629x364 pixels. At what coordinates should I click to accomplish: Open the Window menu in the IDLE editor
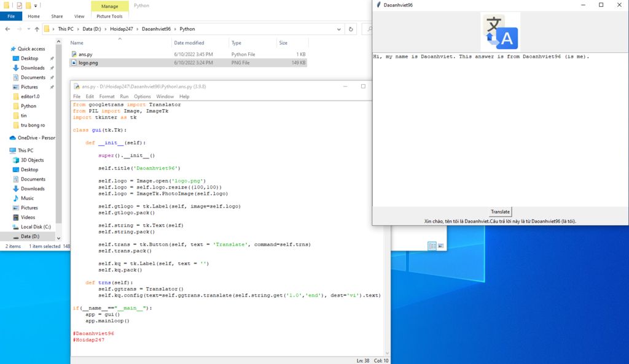(165, 96)
